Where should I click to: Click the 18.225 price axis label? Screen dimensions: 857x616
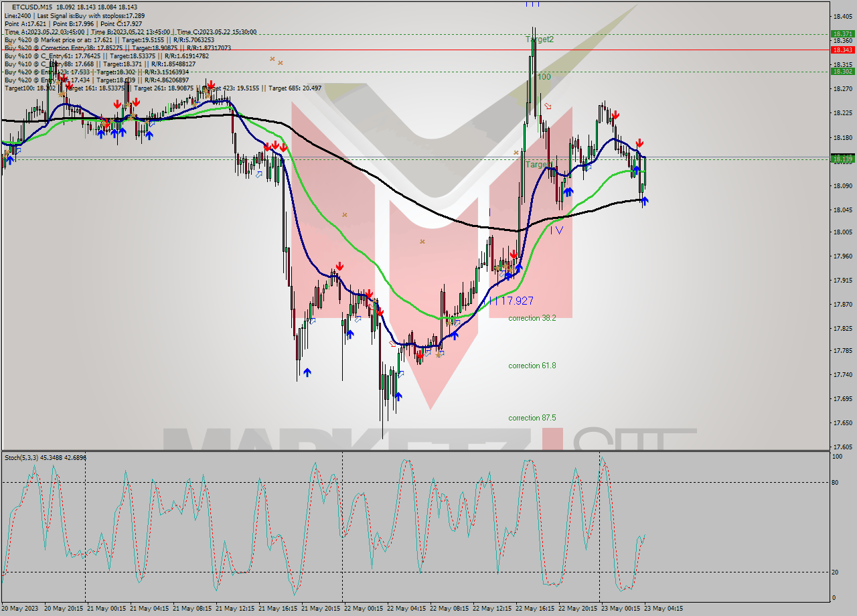[842, 112]
